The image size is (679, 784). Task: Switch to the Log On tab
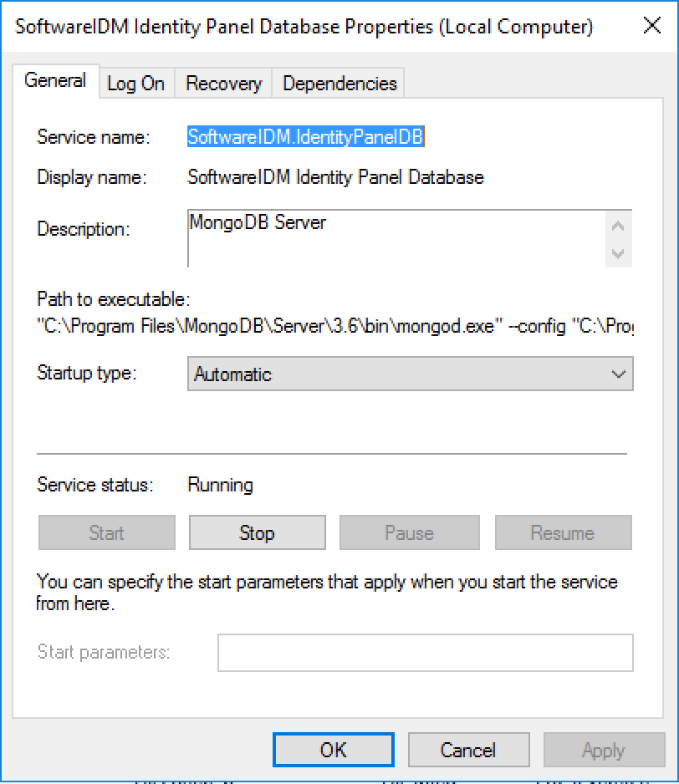136,84
